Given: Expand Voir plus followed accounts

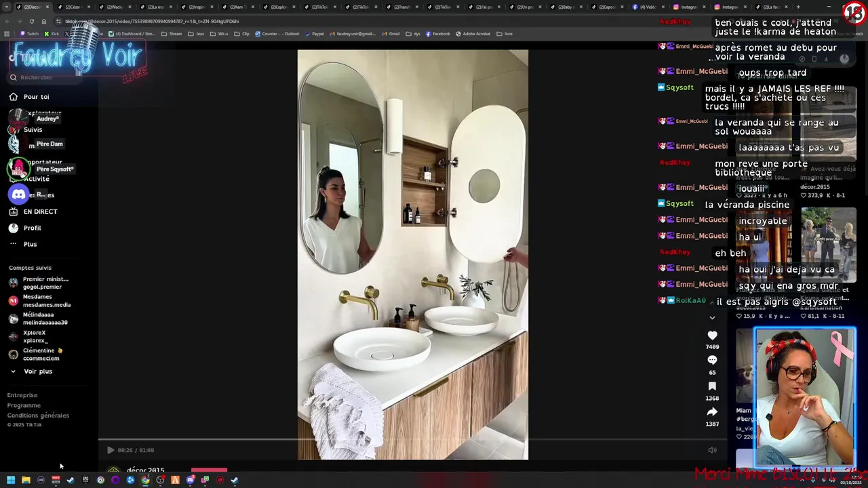Looking at the screenshot, I should coord(31,371).
